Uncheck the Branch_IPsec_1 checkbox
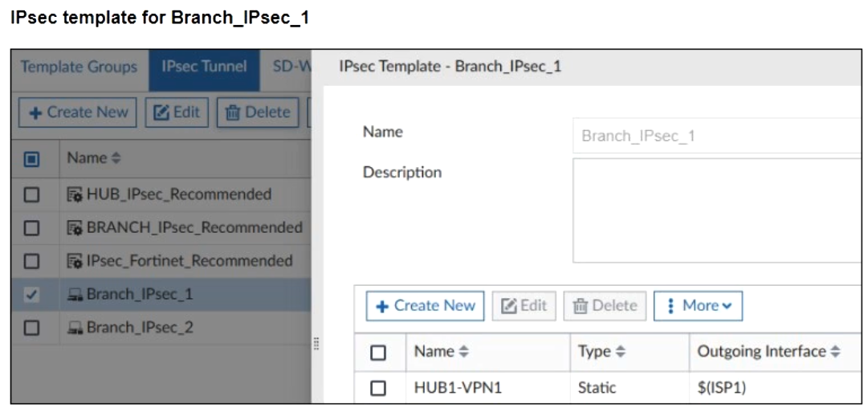 pos(32,295)
